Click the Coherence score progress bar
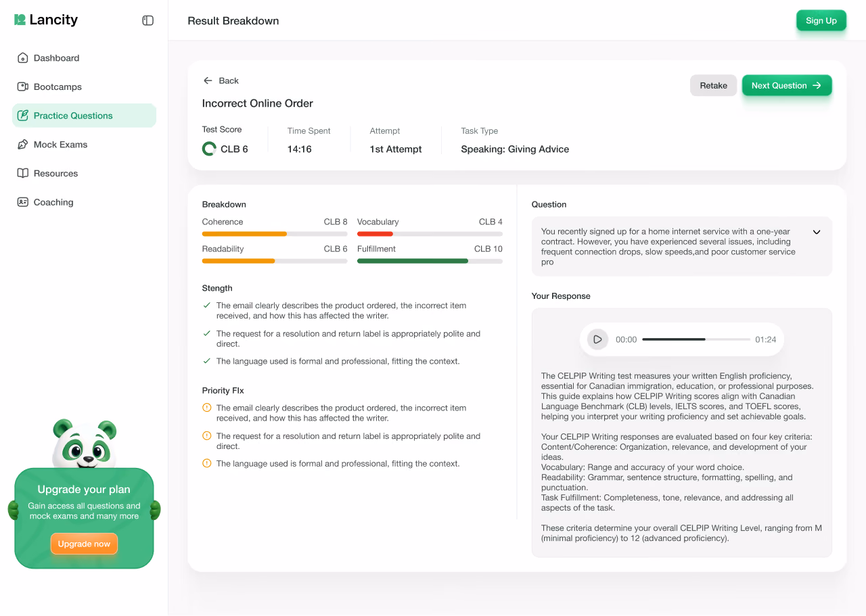 (x=275, y=234)
